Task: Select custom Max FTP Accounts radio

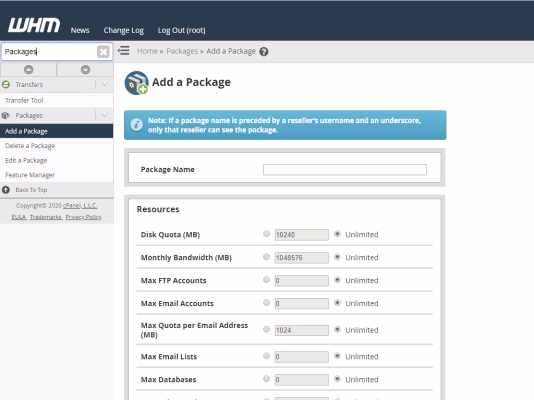Action: coord(266,279)
